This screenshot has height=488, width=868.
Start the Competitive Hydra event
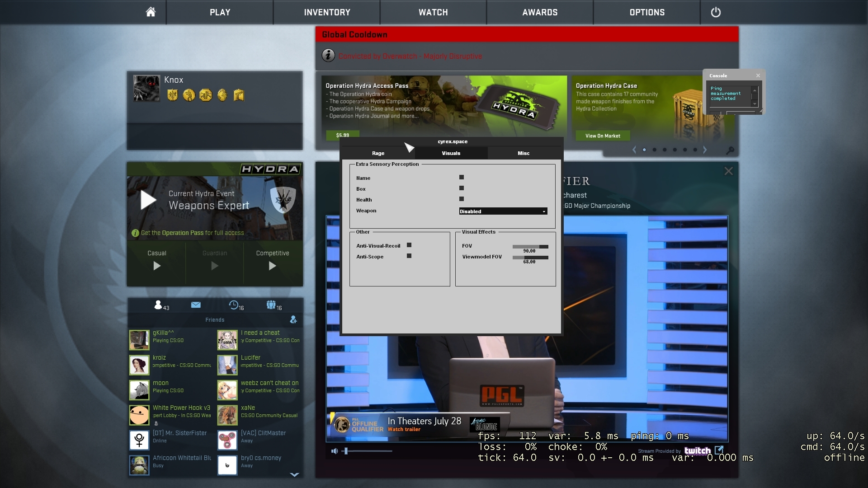273,266
